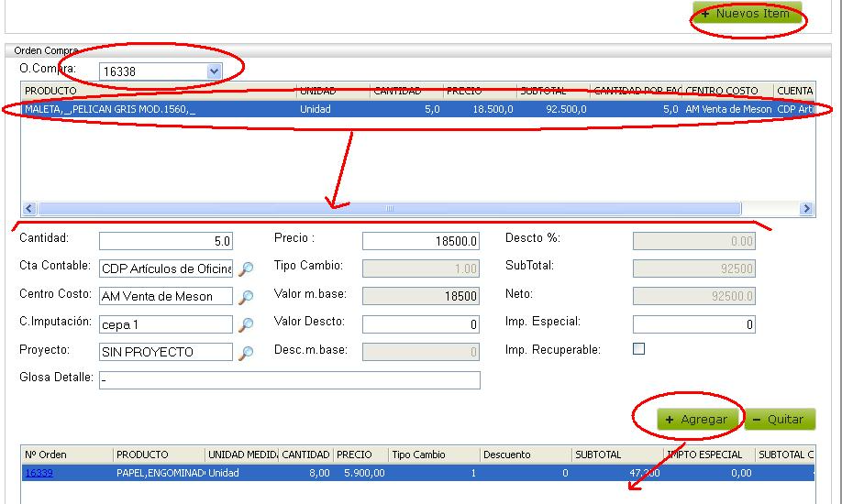Click the Cta Contable input field
The width and height of the screenshot is (842, 504).
point(165,268)
